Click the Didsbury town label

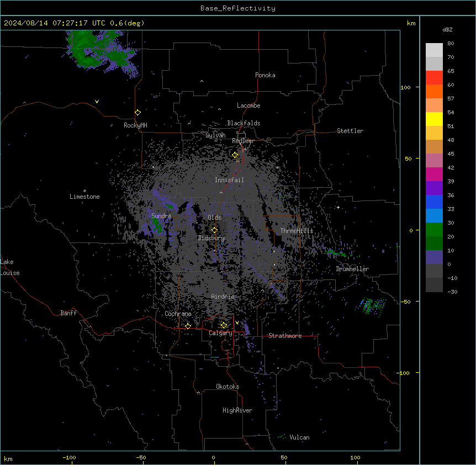point(211,238)
